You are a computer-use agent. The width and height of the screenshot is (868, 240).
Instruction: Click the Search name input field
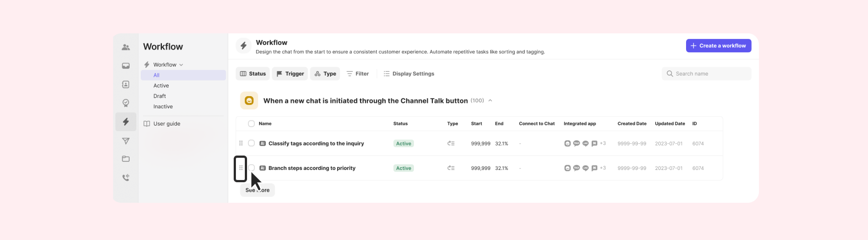click(709, 73)
